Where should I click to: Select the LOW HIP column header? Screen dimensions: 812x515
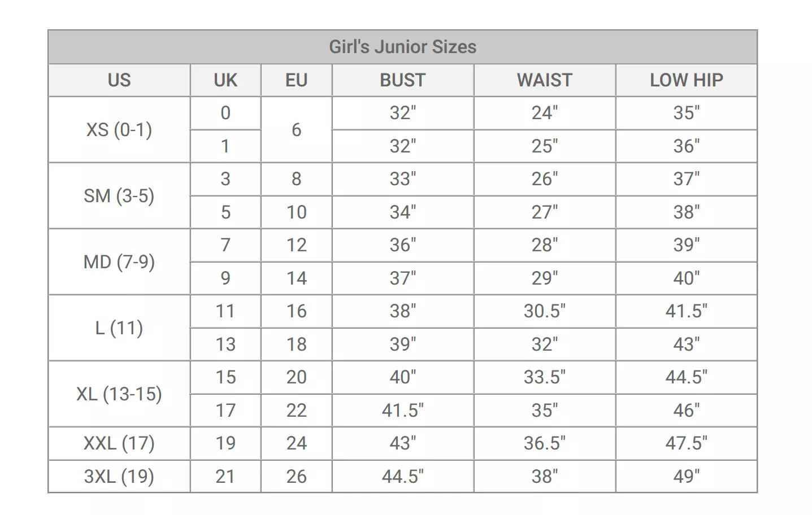686,80
